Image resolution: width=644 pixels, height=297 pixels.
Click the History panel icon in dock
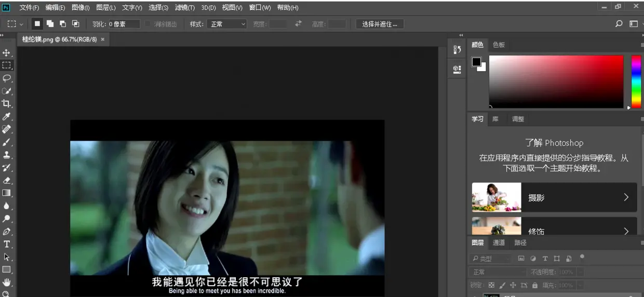click(x=457, y=50)
